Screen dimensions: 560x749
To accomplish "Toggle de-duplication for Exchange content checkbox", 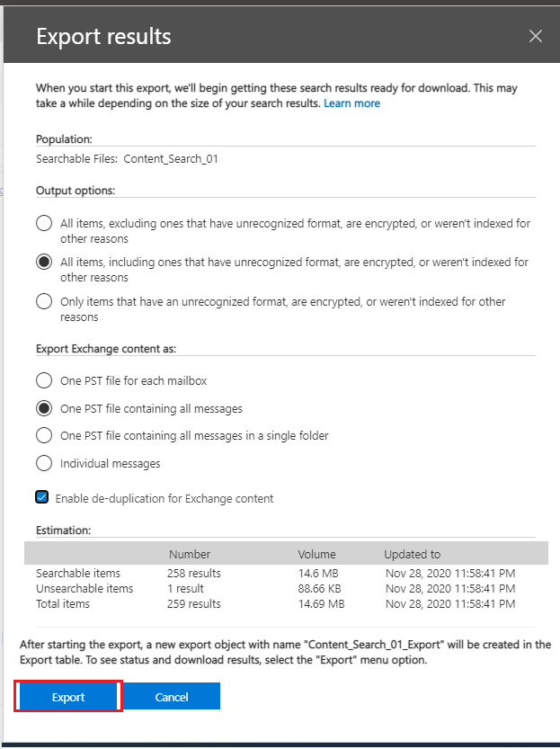I will [x=42, y=497].
